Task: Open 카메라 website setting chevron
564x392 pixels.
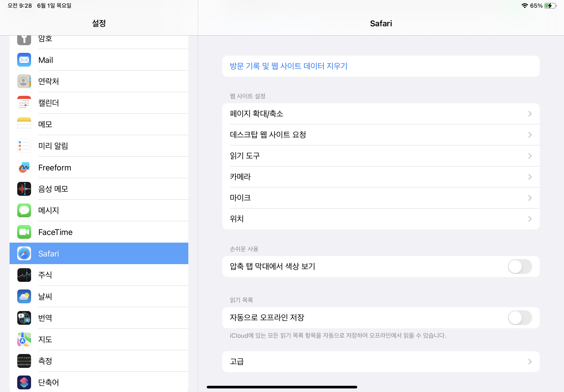Action: click(530, 177)
